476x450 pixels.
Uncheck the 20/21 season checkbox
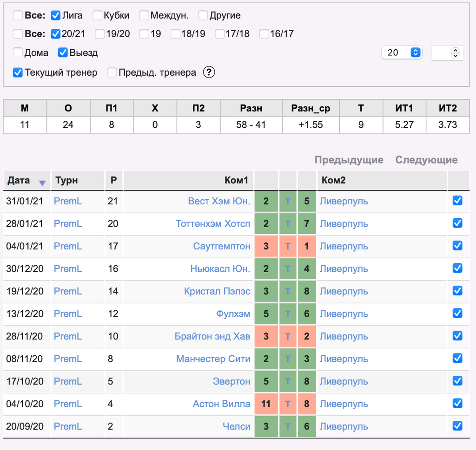tap(56, 33)
